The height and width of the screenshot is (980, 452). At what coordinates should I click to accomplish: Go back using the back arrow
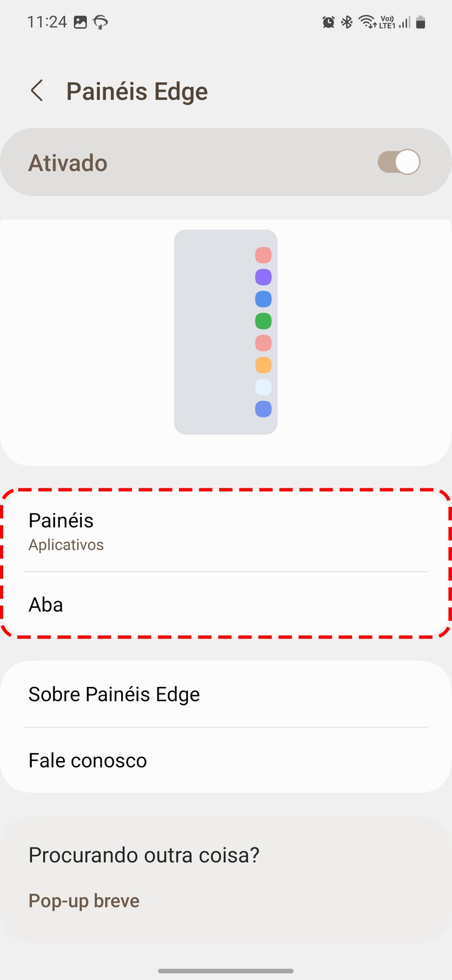(x=37, y=91)
